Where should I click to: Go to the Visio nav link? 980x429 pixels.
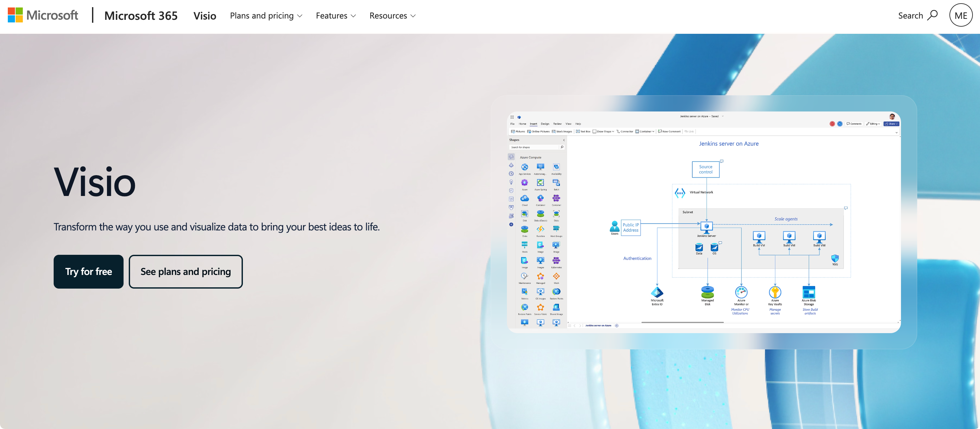[205, 16]
